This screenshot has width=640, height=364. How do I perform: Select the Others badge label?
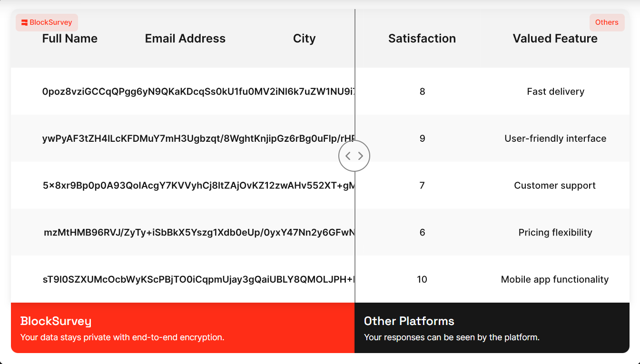click(607, 22)
